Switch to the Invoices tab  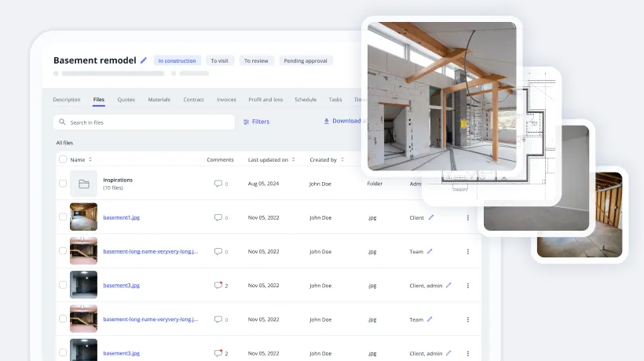[x=226, y=100]
